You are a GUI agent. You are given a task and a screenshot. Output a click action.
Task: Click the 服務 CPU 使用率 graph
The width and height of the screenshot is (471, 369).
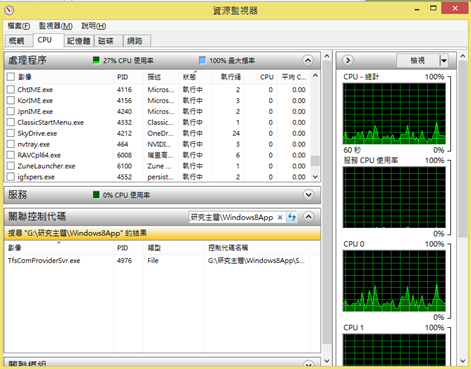394,197
